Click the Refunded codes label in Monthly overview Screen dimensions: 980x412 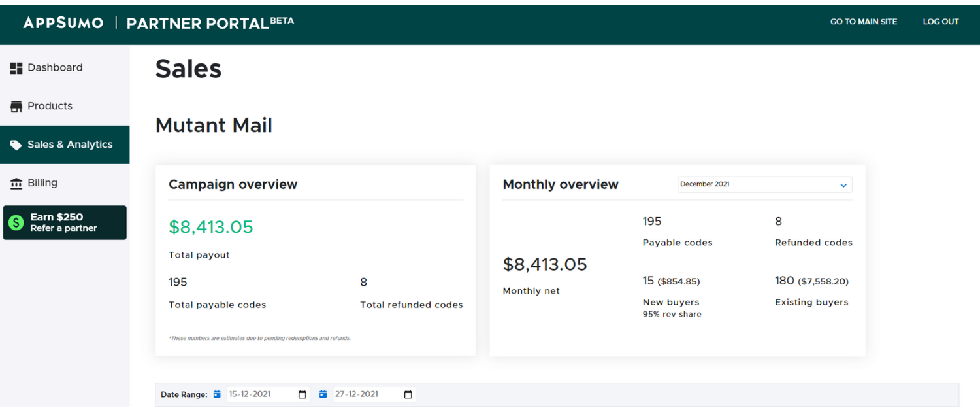(813, 243)
